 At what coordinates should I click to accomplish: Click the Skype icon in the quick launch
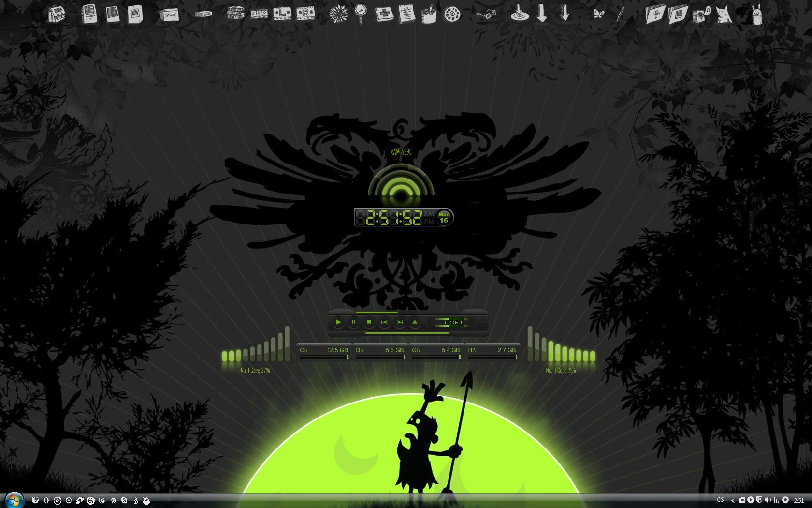click(124, 500)
